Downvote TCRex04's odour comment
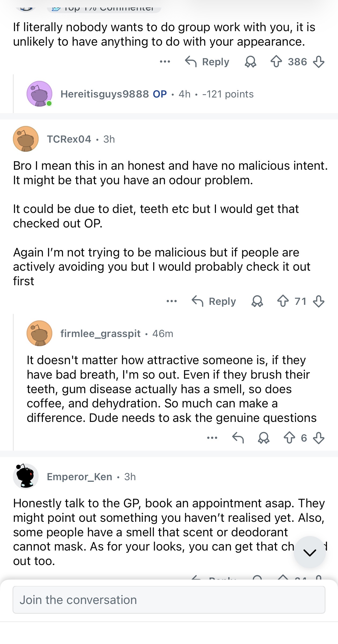The width and height of the screenshot is (338, 644). [319, 301]
